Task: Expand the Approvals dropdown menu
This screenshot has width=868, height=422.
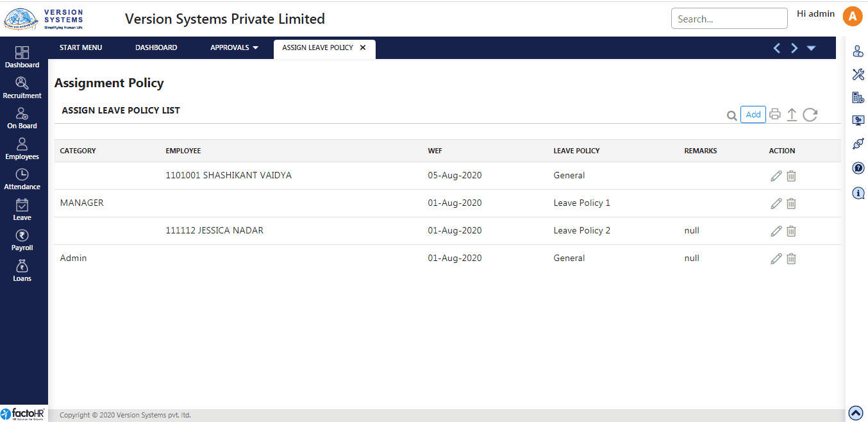Action: coord(234,47)
